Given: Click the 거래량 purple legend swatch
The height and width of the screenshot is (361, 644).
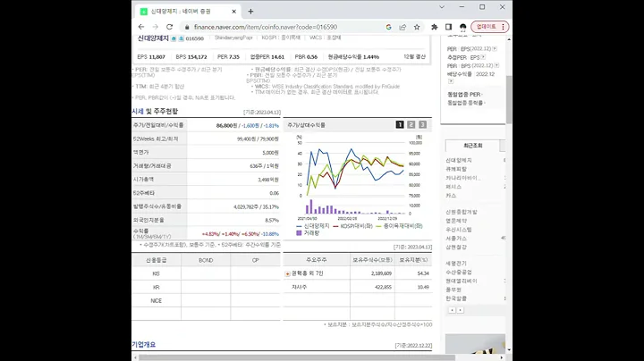Looking at the screenshot, I should (299, 233).
